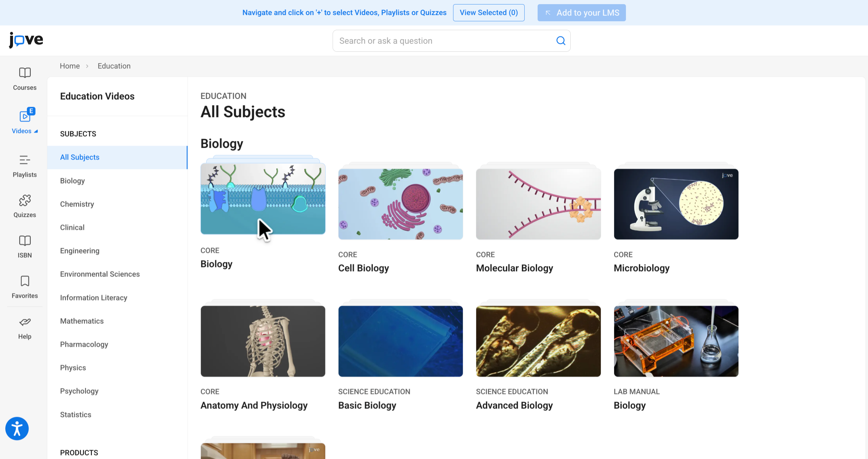The width and height of the screenshot is (868, 459).
Task: Open Core Biology membrane thumbnail
Action: [263, 199]
